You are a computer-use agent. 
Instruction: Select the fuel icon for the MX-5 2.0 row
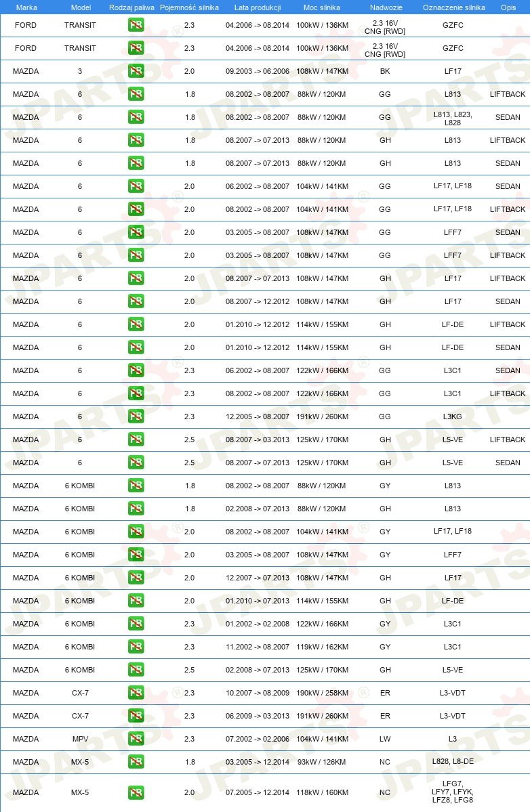(x=136, y=792)
